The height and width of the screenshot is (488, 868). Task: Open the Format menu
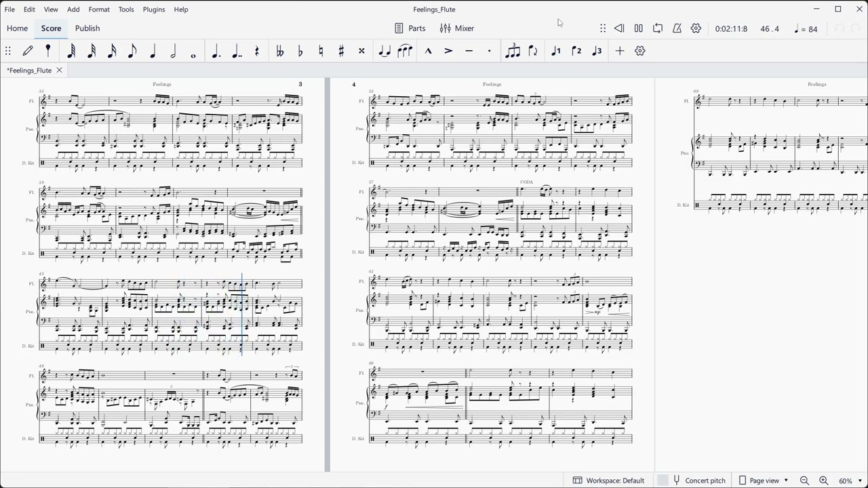point(99,9)
